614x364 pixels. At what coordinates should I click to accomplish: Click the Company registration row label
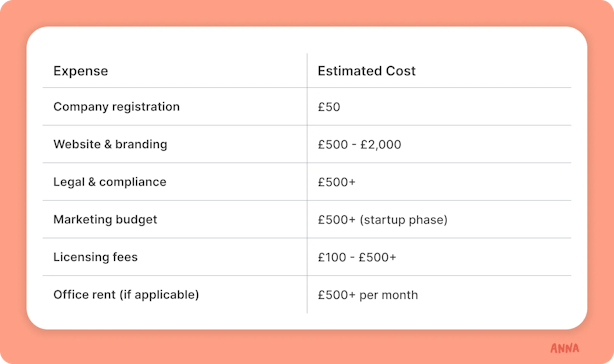point(116,107)
